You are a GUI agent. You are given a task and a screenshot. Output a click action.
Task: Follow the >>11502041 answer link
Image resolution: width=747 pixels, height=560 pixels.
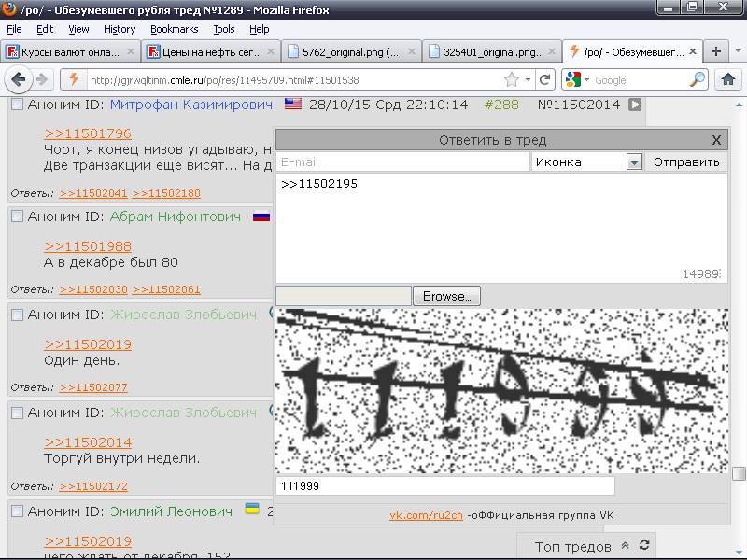point(93,193)
